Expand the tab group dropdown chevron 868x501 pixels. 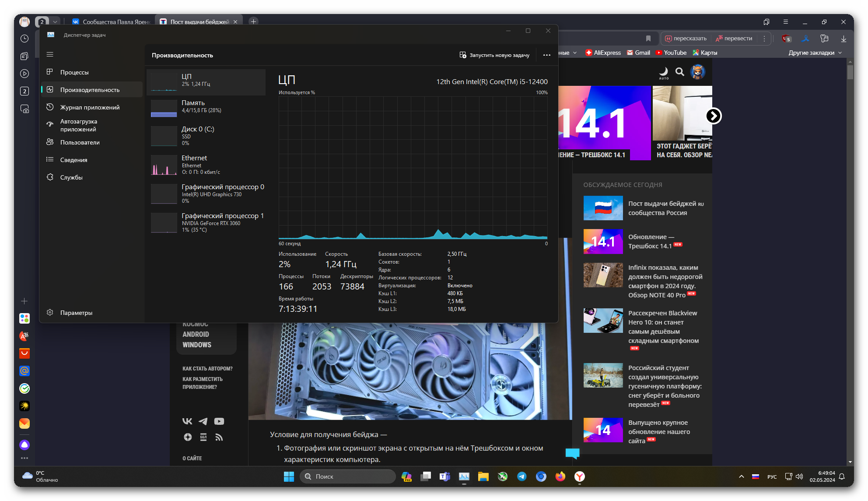tap(55, 21)
